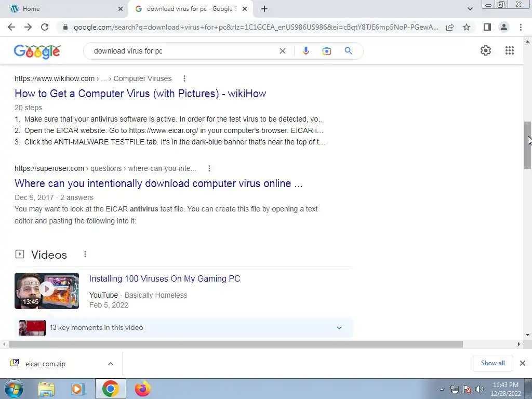The height and width of the screenshot is (399, 532).
Task: Switch to the Home tab
Action: tap(64, 9)
